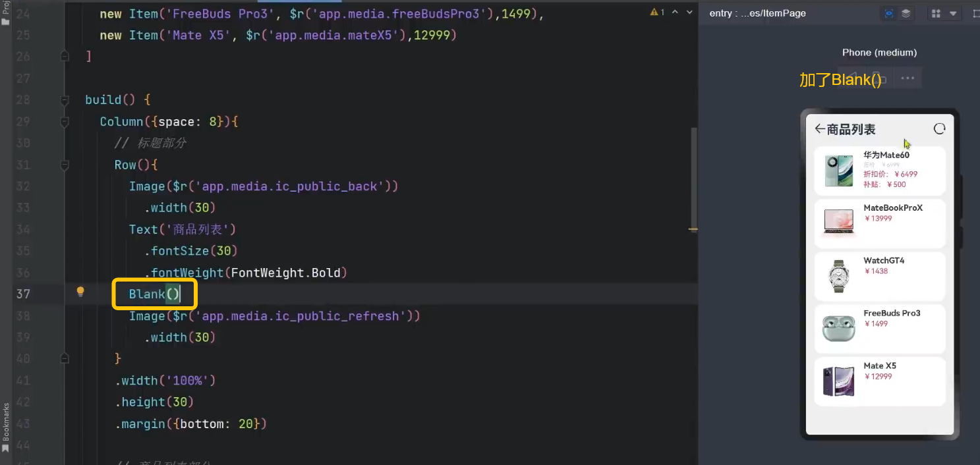This screenshot has width=980, height=465.
Task: Click the Phone (medium) device label
Action: 879,53
